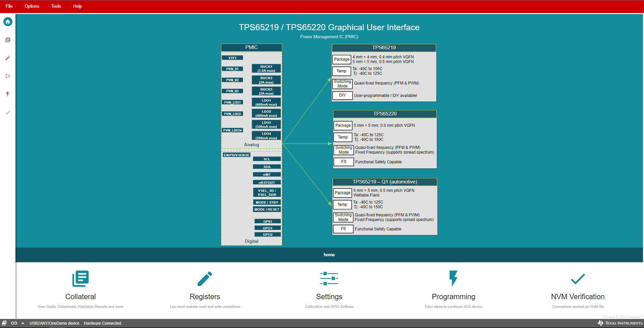Screen dimensions: 644x328
Task: Open Collateral via the documents icon in sidebar
Action: pos(7,40)
